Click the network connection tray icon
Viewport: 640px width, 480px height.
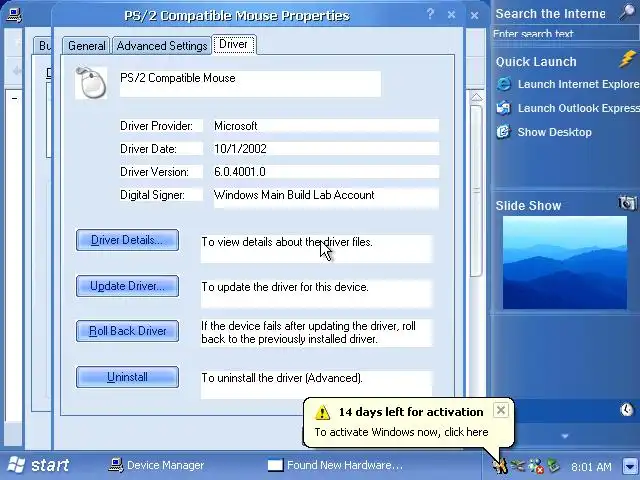[518, 465]
